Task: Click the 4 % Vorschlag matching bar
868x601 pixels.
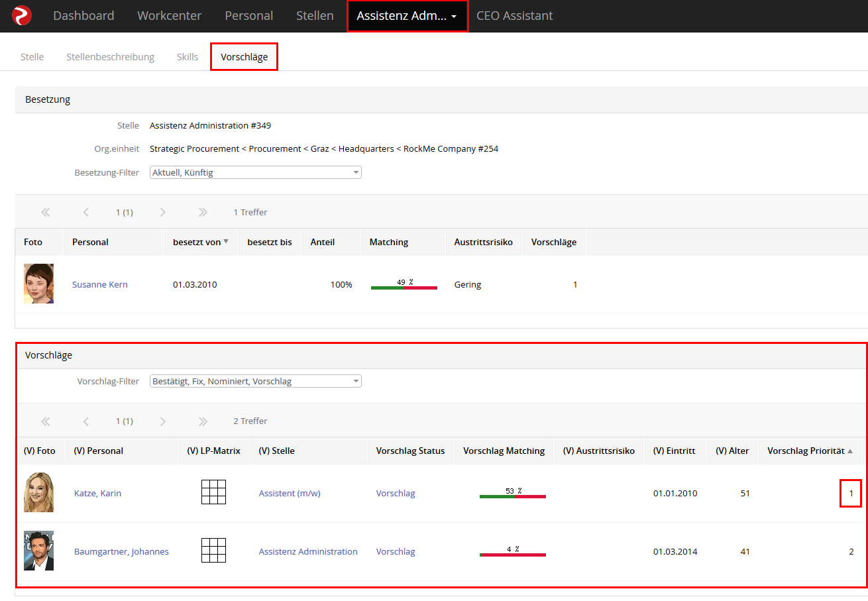Action: pos(513,551)
